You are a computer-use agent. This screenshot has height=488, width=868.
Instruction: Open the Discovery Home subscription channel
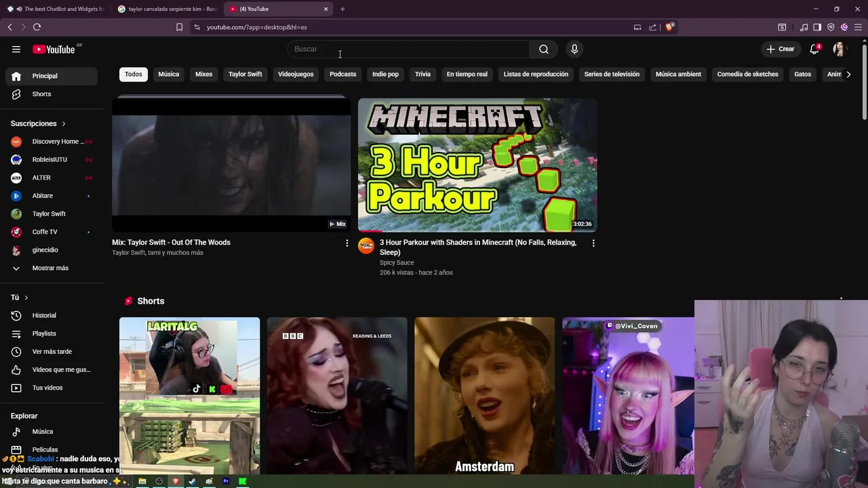tap(52, 142)
